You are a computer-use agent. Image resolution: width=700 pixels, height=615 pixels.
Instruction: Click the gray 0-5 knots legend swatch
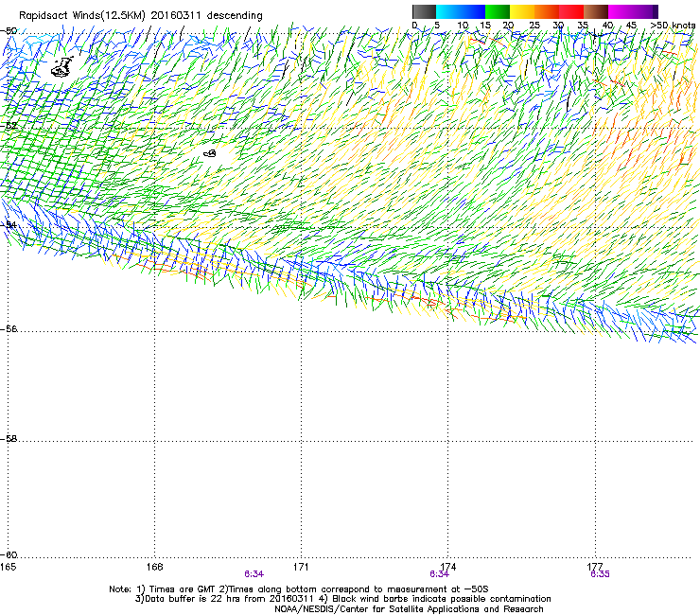[x=424, y=11]
